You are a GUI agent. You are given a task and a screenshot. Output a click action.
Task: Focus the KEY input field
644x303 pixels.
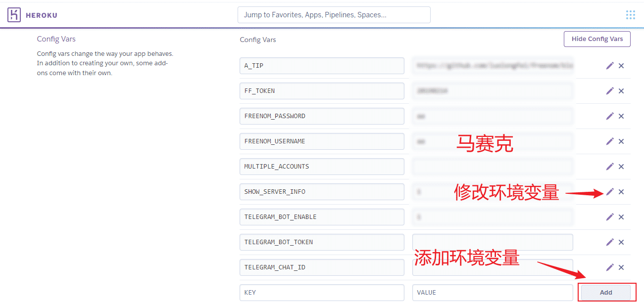(x=322, y=292)
